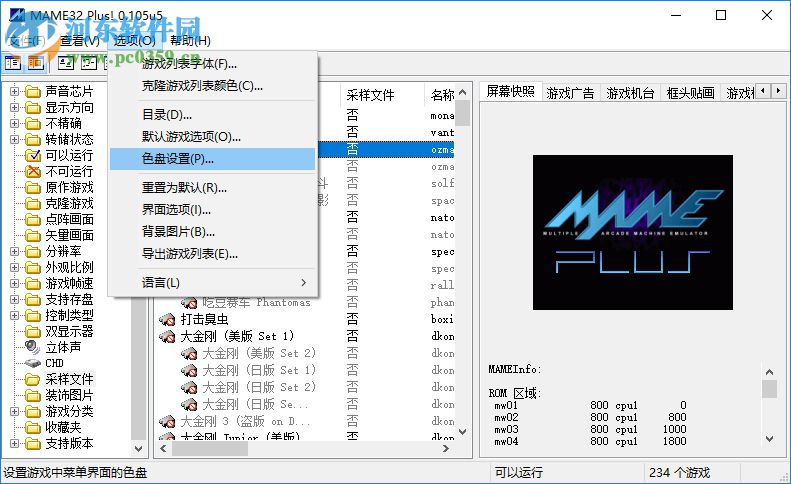Click the folder tree scrollbar down arrow
The image size is (791, 484).
[138, 448]
